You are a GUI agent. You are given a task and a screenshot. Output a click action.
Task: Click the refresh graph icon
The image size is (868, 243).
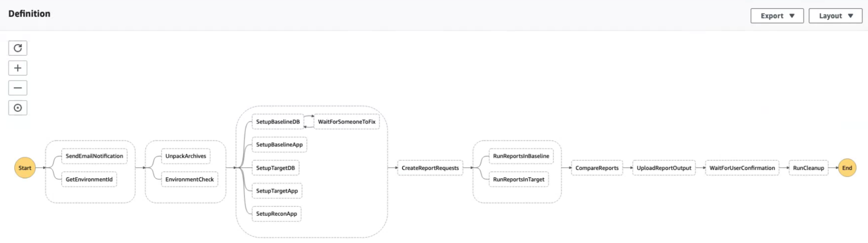tap(18, 48)
